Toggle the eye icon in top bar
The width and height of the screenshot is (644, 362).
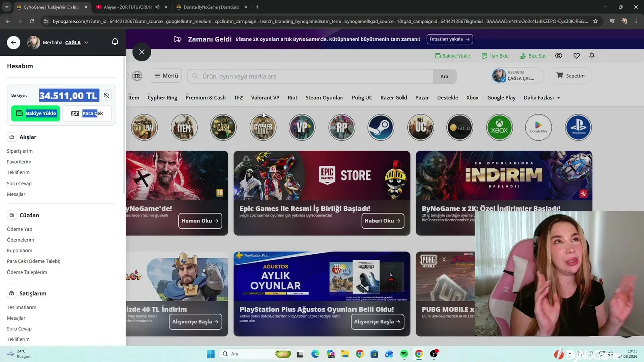point(559,56)
